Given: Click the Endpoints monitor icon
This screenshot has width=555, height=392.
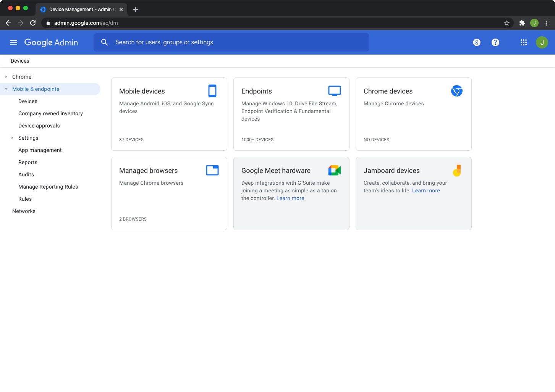Looking at the screenshot, I should coord(335,91).
